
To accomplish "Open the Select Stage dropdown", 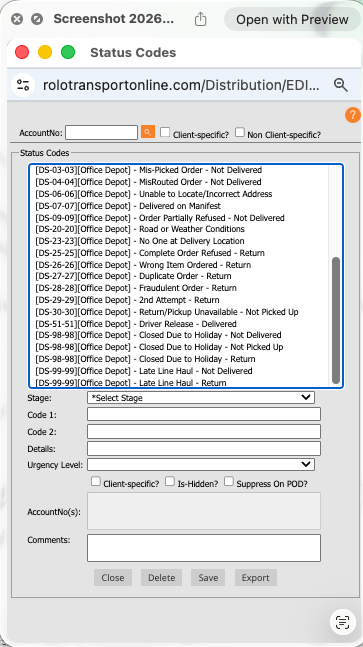I will point(201,397).
